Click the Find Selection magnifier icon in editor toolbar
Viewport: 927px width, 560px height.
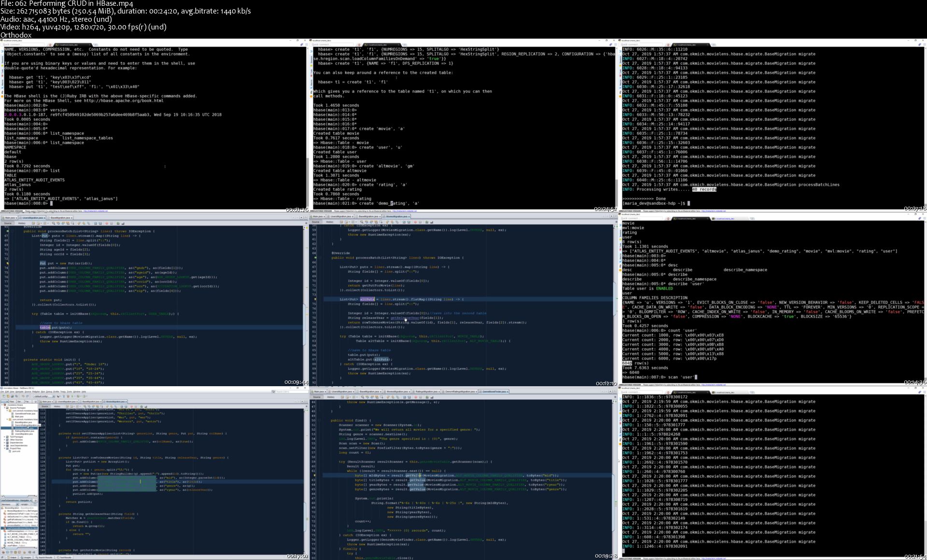(x=84, y=406)
